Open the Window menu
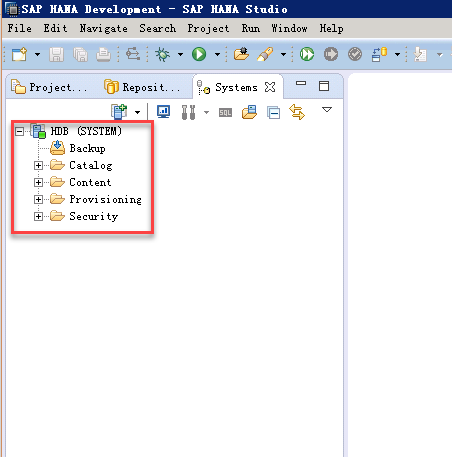 pyautogui.click(x=289, y=29)
